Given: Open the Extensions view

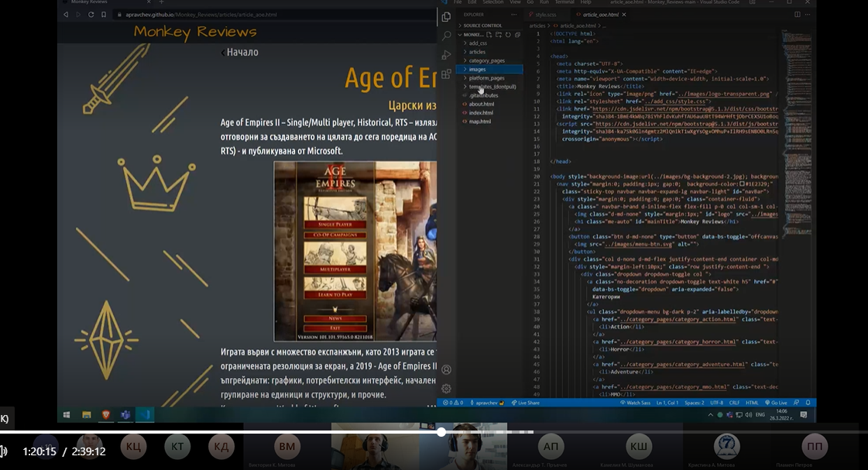Looking at the screenshot, I should click(x=446, y=74).
